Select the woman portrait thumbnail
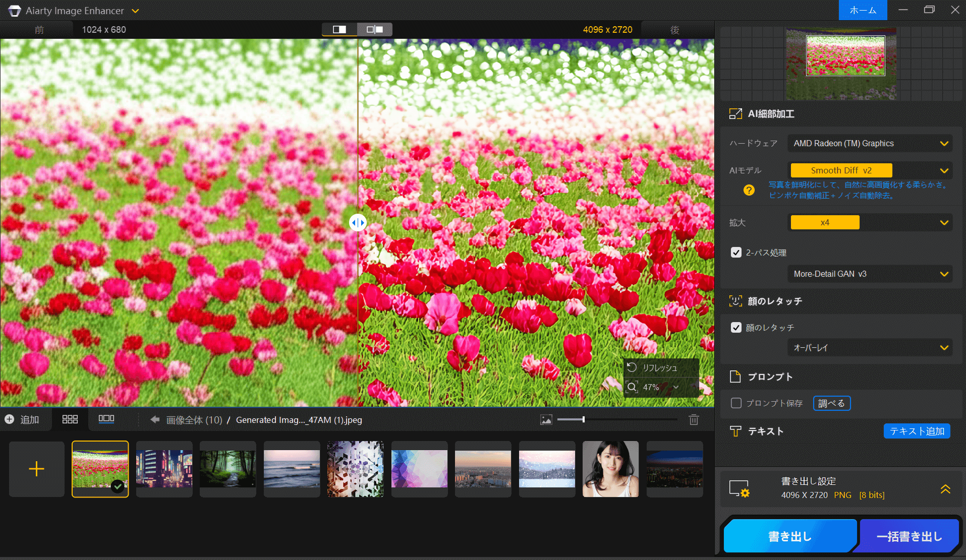Image resolution: width=966 pixels, height=560 pixels. 610,469
